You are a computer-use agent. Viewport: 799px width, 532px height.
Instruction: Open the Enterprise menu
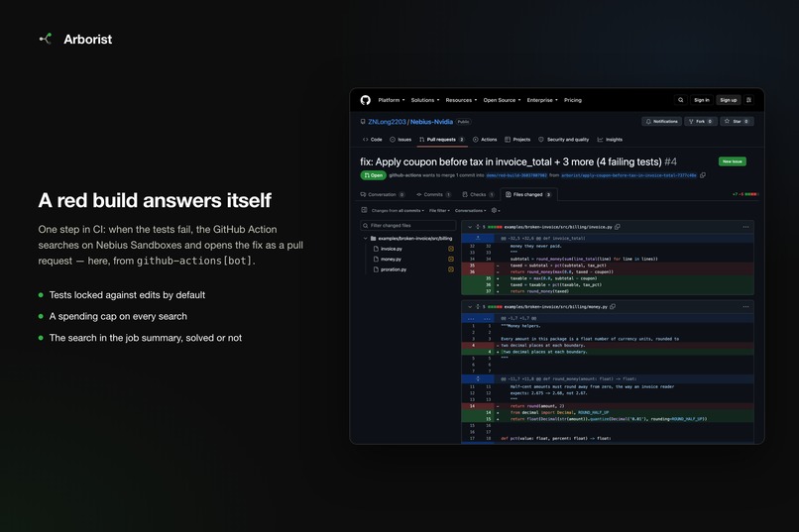542,100
